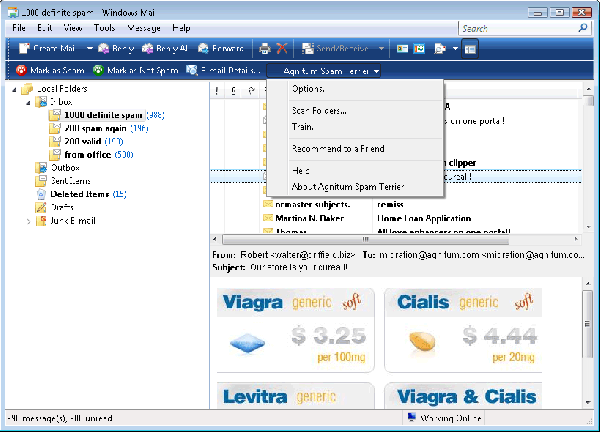
Task: Click the Reply toolbar button
Action: tap(116, 49)
